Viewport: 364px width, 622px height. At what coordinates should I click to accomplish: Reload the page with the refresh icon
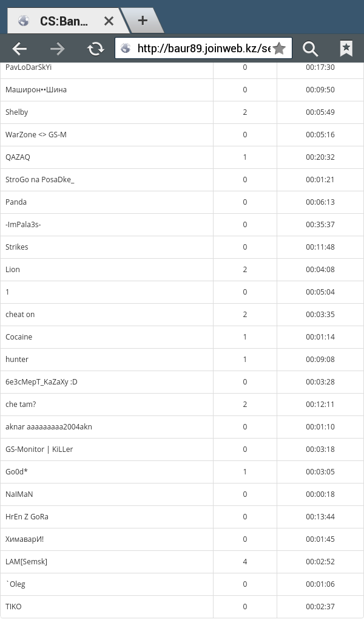[x=95, y=49]
